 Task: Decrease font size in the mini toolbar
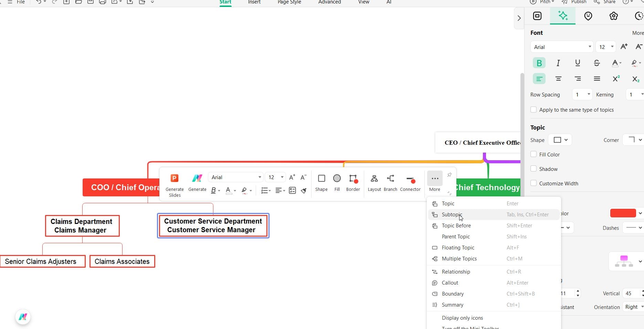click(x=303, y=177)
